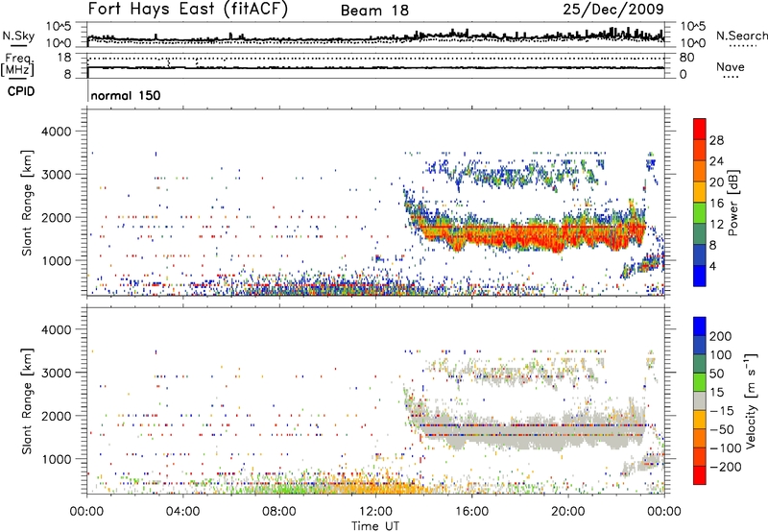Image resolution: width=768 pixels, height=532 pixels.
Task: Select the "20:00" time tick label
Action: (x=567, y=512)
